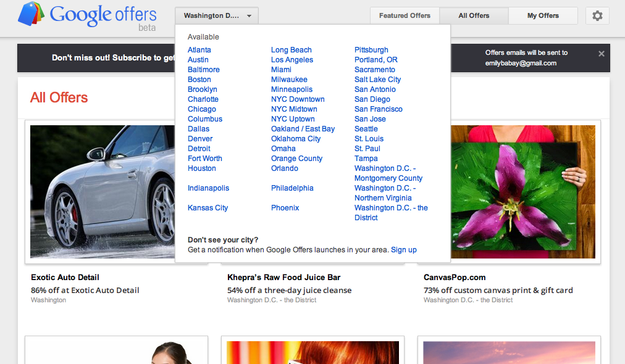Select San Diego from the list
The image size is (625, 364).
coord(372,99)
